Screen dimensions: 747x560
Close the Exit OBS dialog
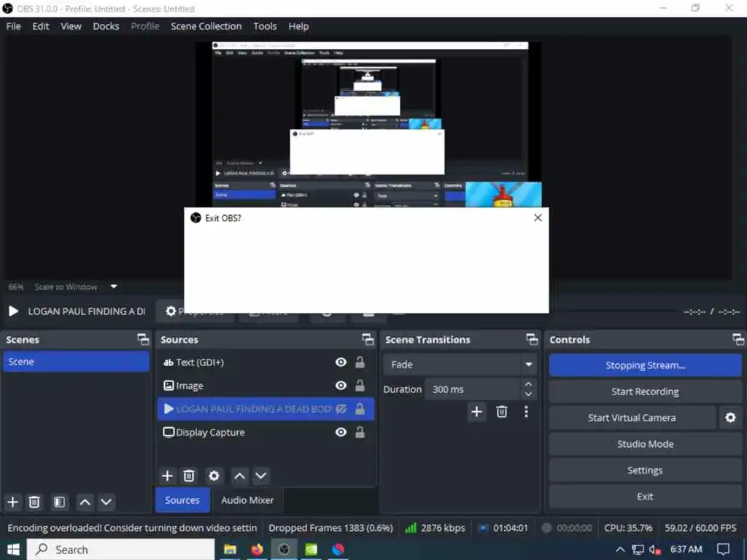pyautogui.click(x=538, y=217)
